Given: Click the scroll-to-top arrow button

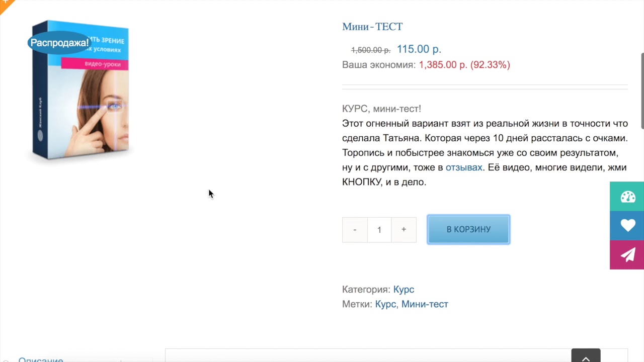Looking at the screenshot, I should click(586, 356).
